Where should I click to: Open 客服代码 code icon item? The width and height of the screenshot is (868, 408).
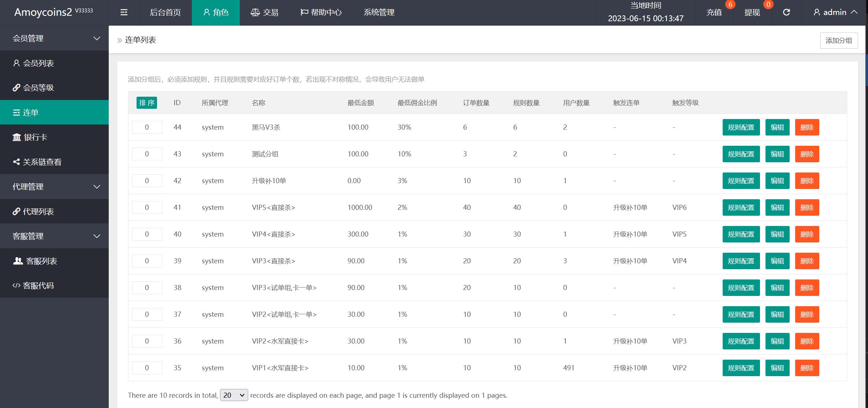(x=38, y=285)
